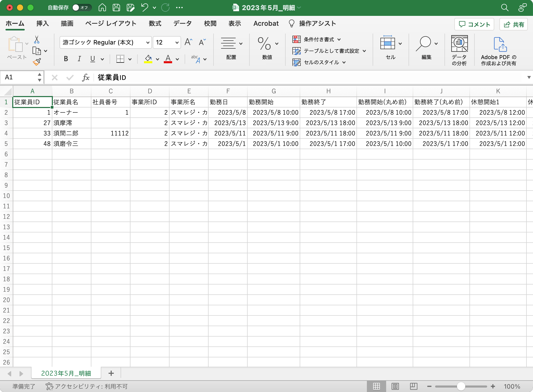Adjust the zoom slider in the status bar
This screenshot has height=392, width=533.
(462, 386)
